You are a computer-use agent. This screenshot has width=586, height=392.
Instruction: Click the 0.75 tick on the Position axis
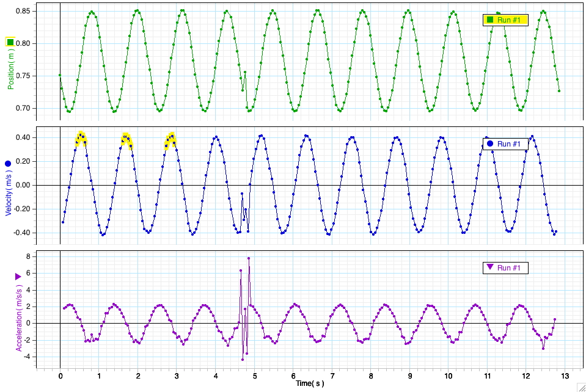(23, 76)
